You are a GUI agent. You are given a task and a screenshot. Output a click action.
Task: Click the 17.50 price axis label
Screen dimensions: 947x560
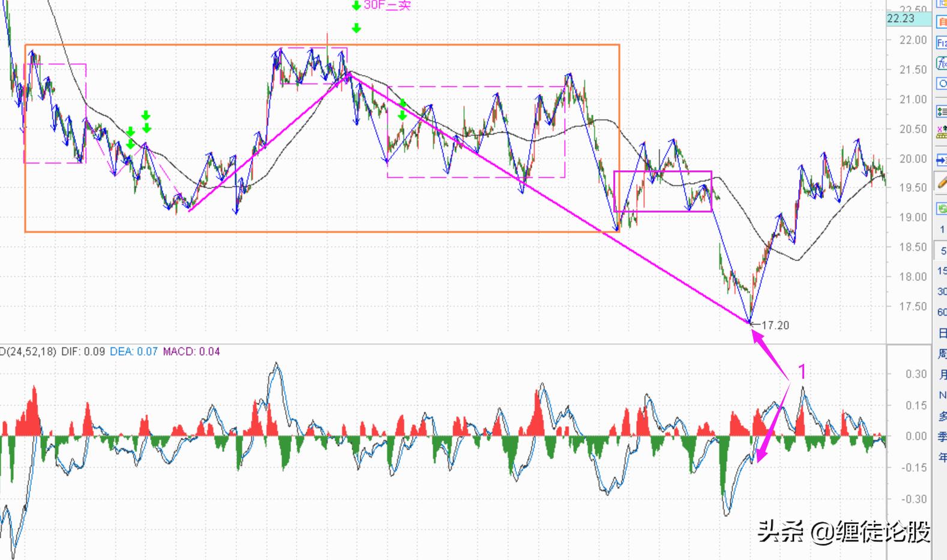(x=913, y=306)
